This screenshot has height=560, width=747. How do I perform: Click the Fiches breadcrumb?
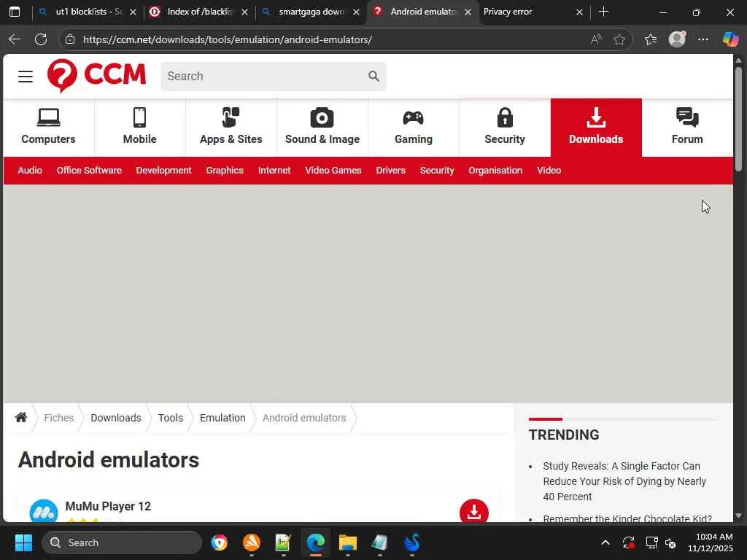(x=58, y=418)
